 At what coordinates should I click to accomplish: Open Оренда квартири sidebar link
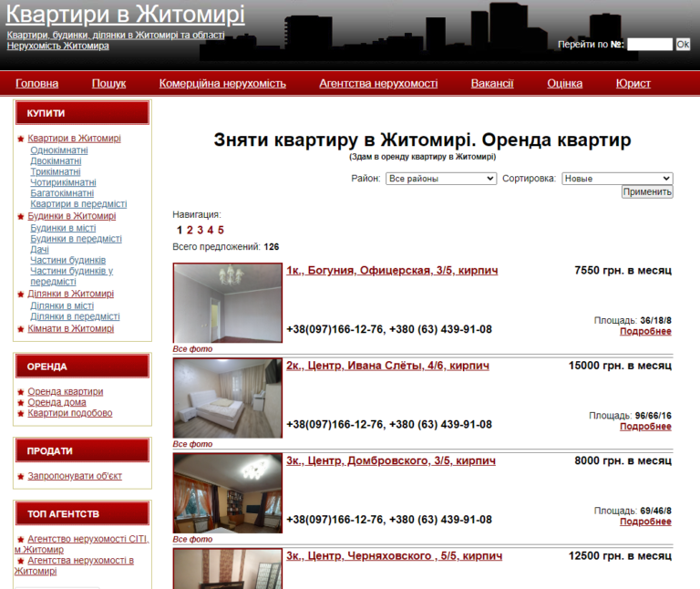click(x=65, y=391)
